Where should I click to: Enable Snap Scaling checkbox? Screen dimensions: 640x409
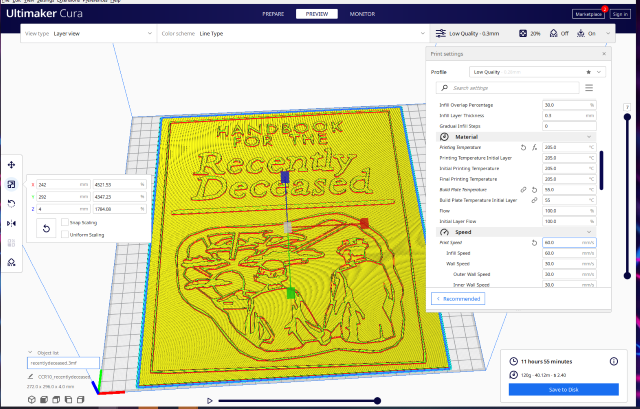64,222
